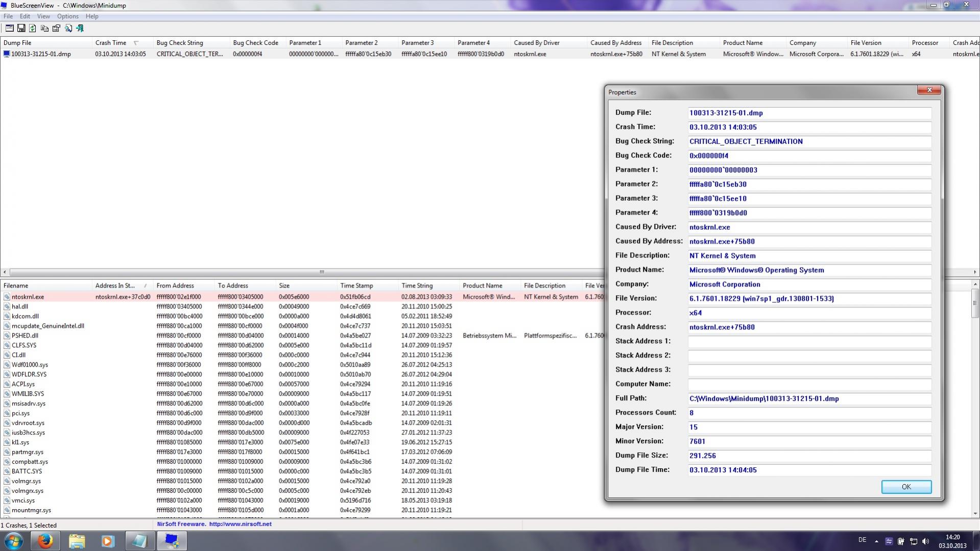Click the driver list's scrollbar down arrow
Viewport: 980px width, 551px height.
point(975,514)
